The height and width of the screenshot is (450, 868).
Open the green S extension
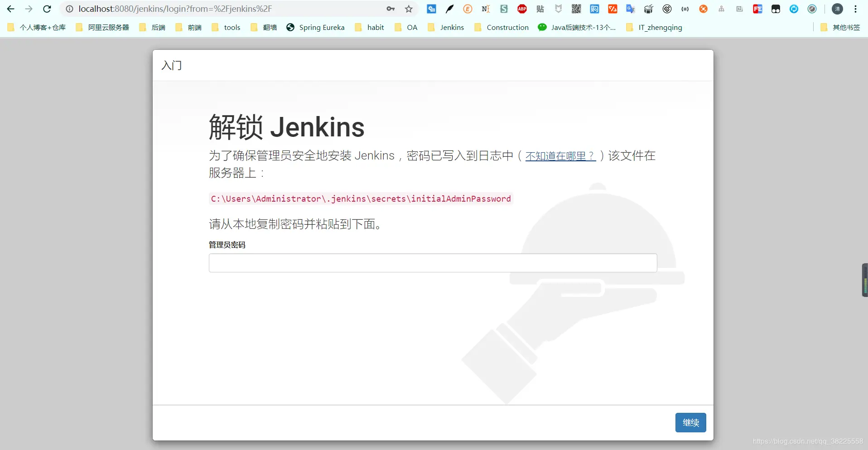click(x=504, y=9)
